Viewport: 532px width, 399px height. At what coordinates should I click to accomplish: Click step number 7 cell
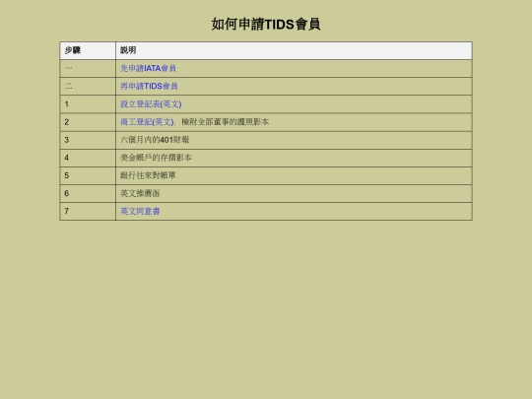88,212
